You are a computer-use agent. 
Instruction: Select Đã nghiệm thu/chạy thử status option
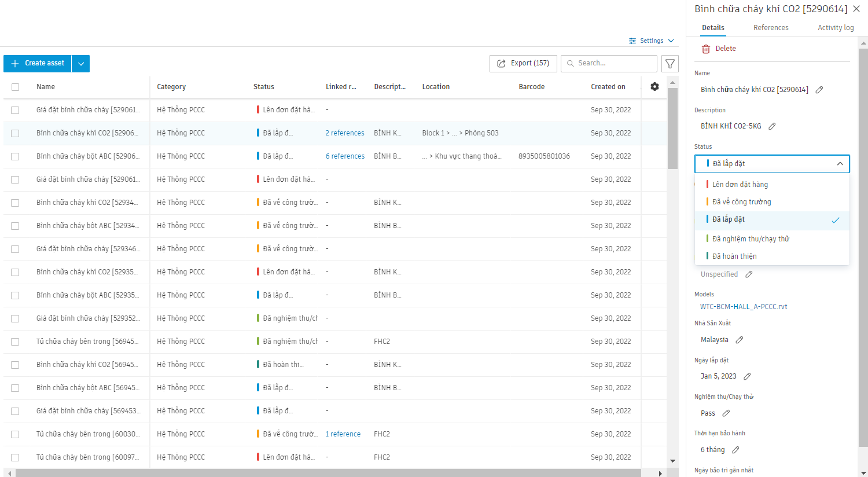click(772, 239)
